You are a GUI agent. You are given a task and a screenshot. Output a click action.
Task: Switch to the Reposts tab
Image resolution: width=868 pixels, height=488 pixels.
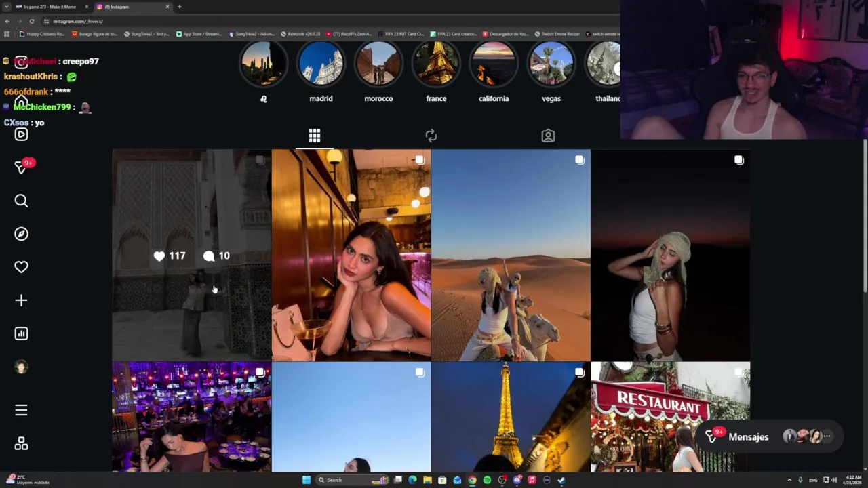click(431, 136)
